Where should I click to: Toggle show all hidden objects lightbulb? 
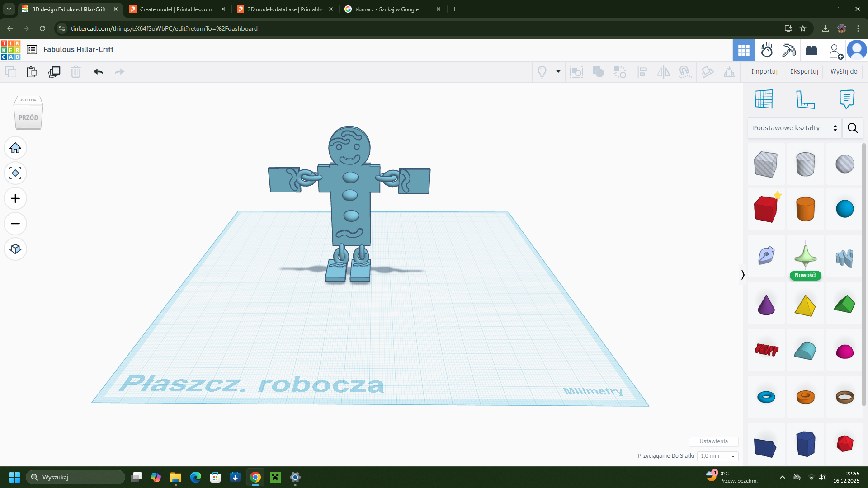pos(542,72)
